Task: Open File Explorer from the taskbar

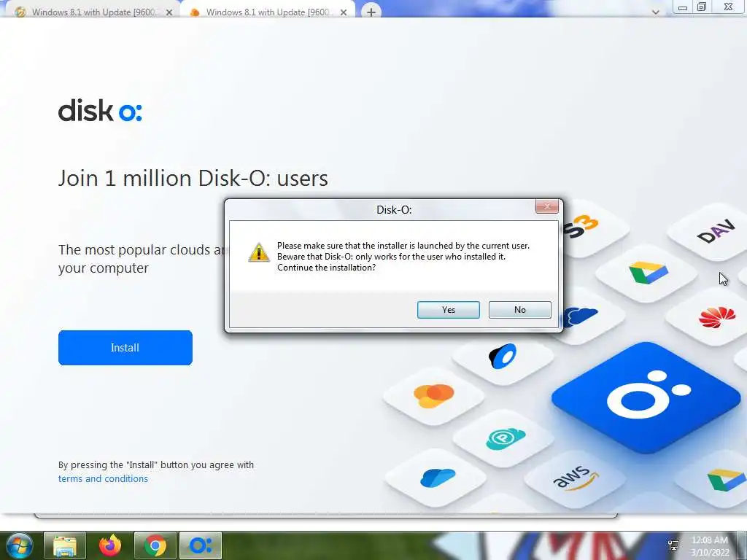Action: (65, 545)
